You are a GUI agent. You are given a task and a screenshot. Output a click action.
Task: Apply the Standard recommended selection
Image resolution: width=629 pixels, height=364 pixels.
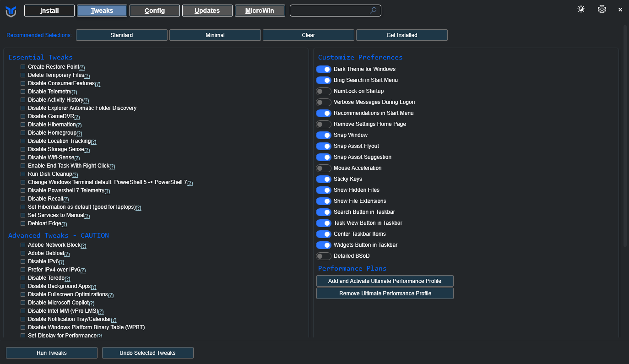coord(122,35)
